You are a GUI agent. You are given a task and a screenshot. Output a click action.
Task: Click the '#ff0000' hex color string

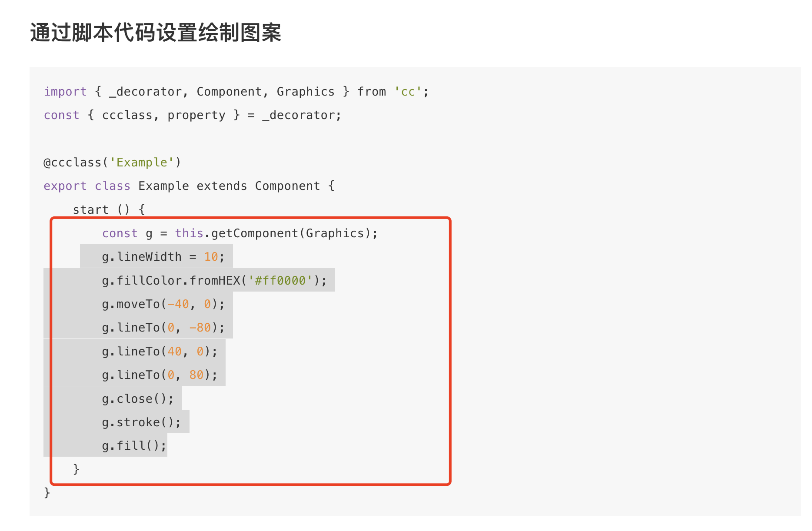click(280, 281)
